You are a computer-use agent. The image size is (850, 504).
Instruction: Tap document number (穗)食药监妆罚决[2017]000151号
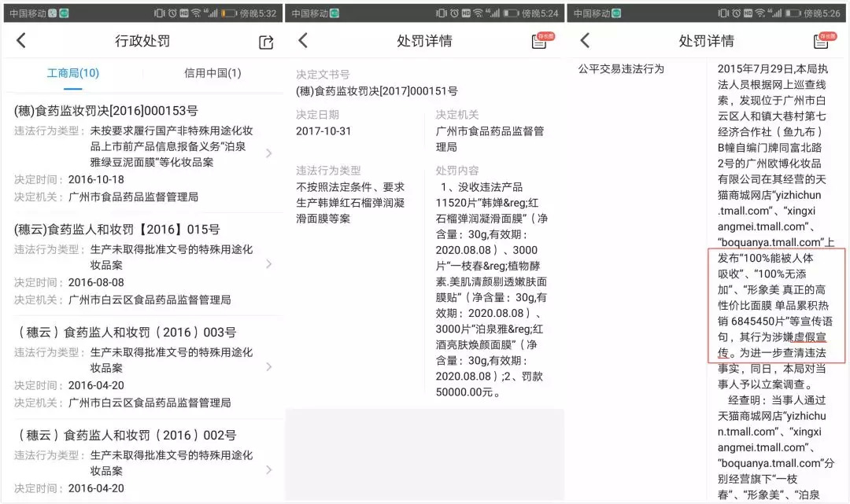376,91
